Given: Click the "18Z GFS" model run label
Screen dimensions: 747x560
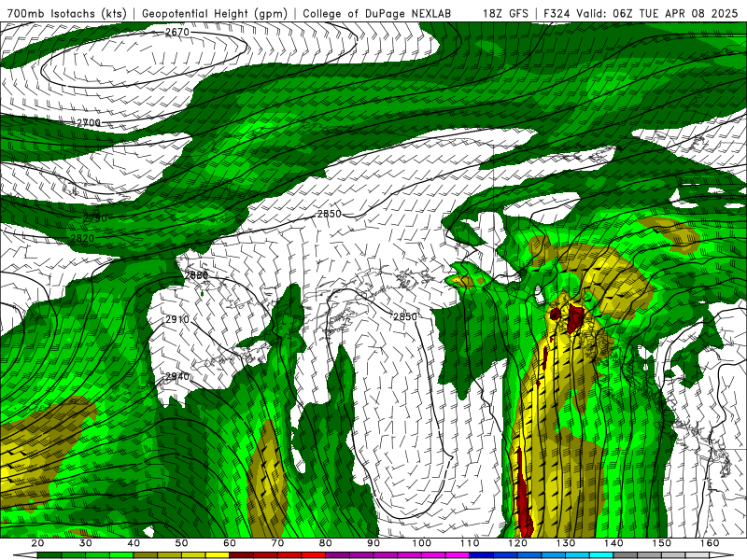Looking at the screenshot, I should [x=505, y=13].
